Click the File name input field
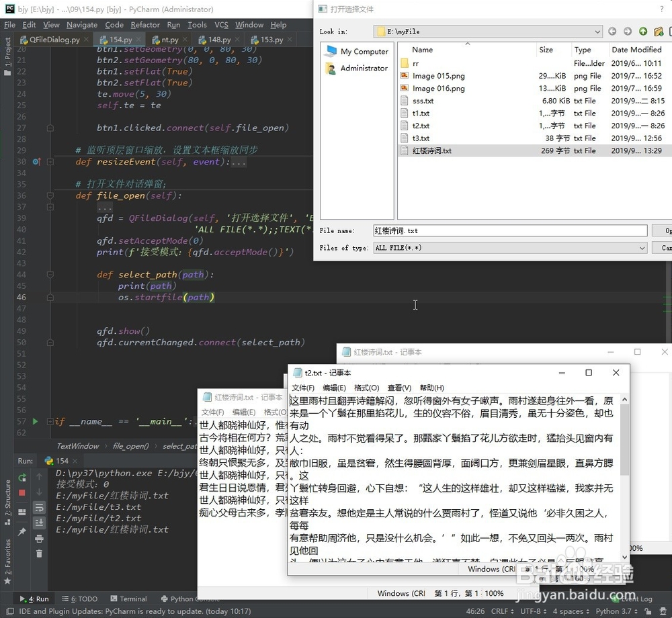 click(510, 230)
